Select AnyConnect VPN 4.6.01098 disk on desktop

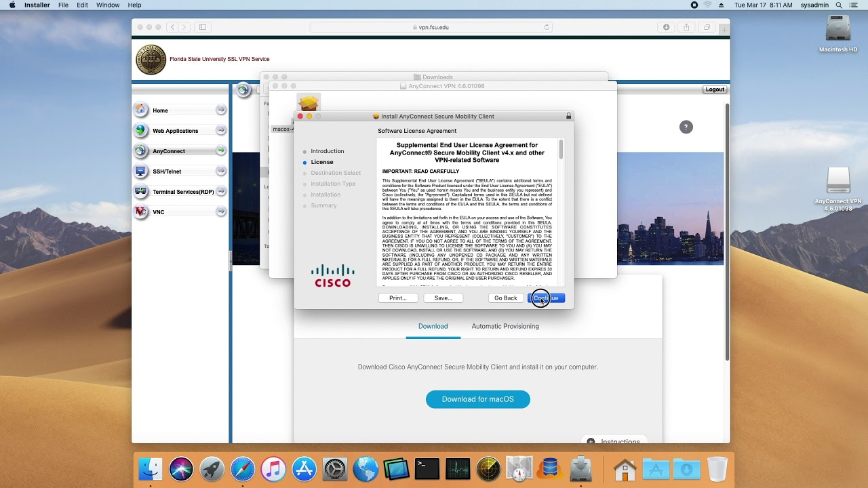click(838, 189)
